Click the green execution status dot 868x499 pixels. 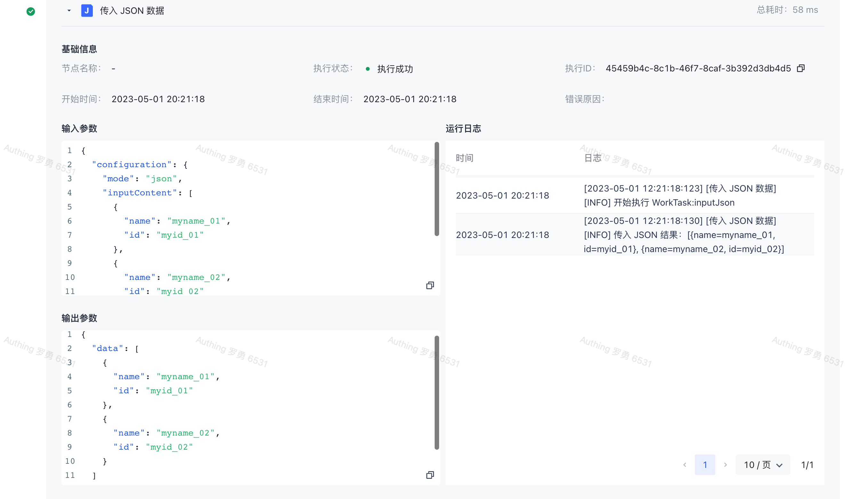point(368,69)
